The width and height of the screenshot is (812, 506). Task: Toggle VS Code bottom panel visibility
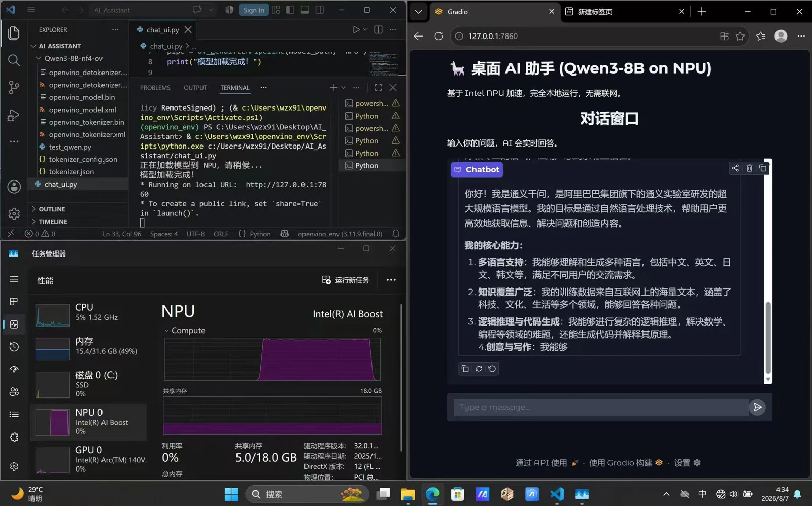pyautogui.click(x=305, y=10)
